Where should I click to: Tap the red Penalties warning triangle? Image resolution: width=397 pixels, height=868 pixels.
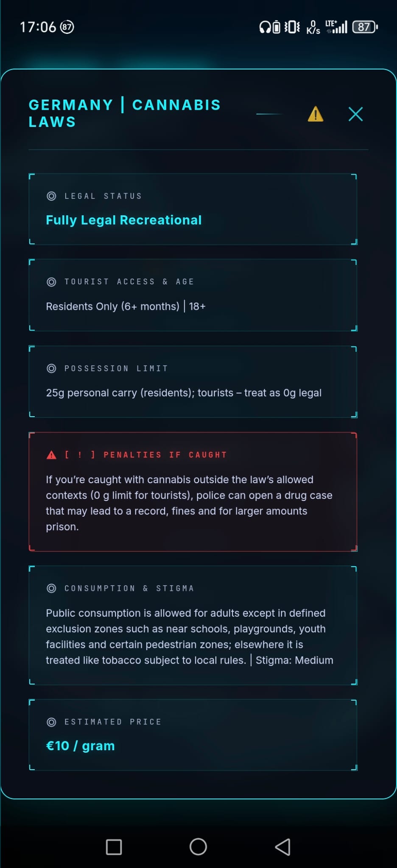coord(51,455)
